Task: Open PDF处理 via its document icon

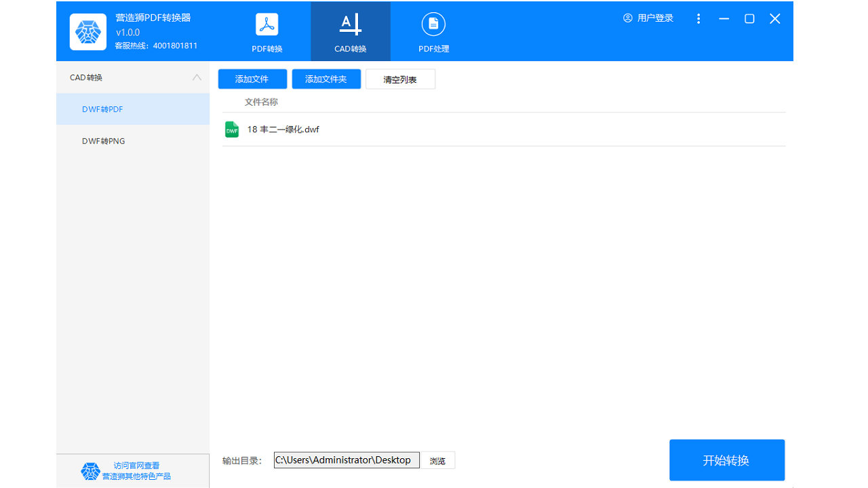Action: tap(433, 24)
